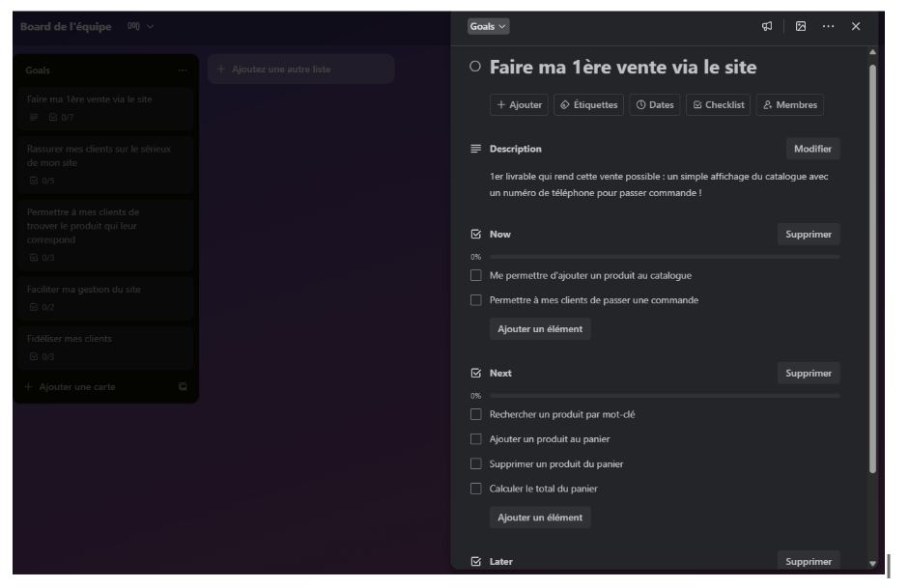Viewport: 909px width, 588px height.
Task: Mark card complete with the title circle
Action: pos(474,68)
